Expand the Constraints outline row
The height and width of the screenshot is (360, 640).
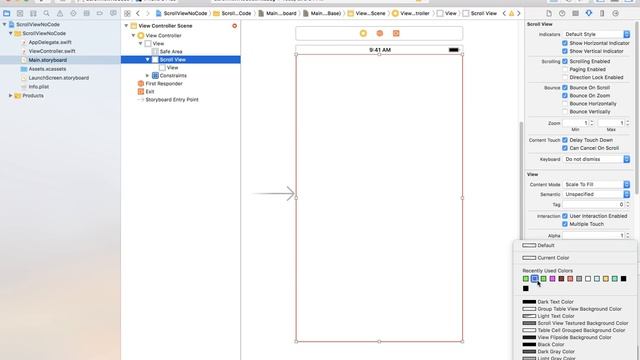pos(148,76)
